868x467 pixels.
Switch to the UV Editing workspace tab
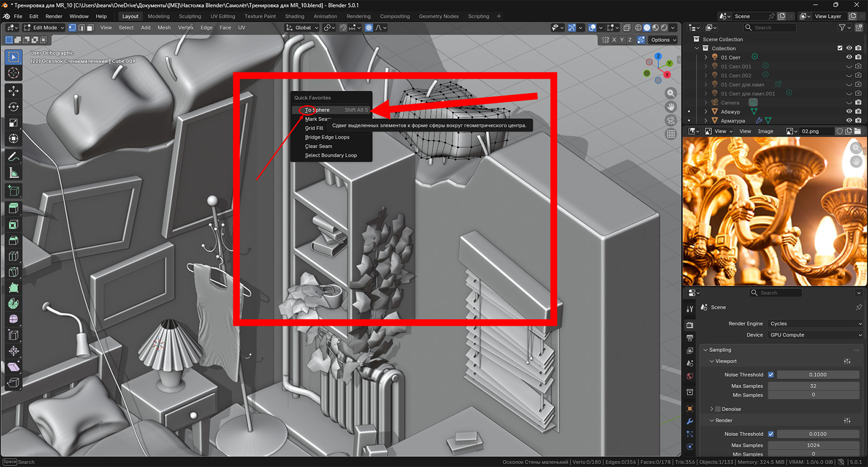tap(222, 16)
